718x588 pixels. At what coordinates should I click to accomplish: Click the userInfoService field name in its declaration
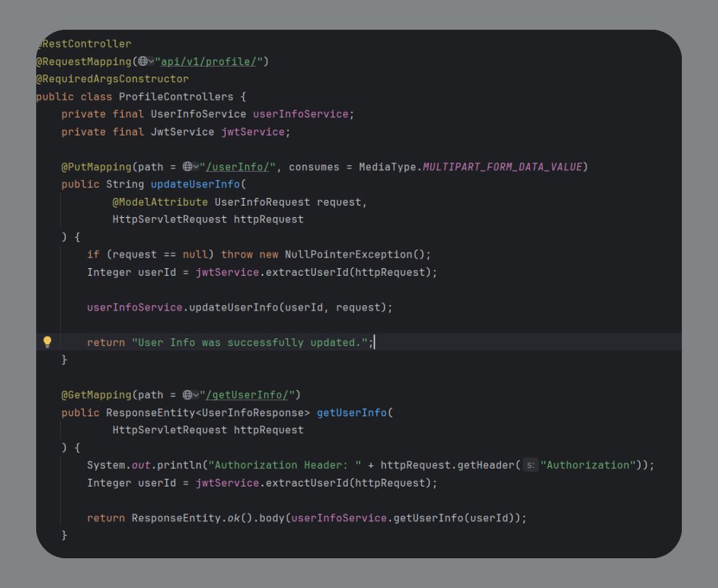[300, 114]
